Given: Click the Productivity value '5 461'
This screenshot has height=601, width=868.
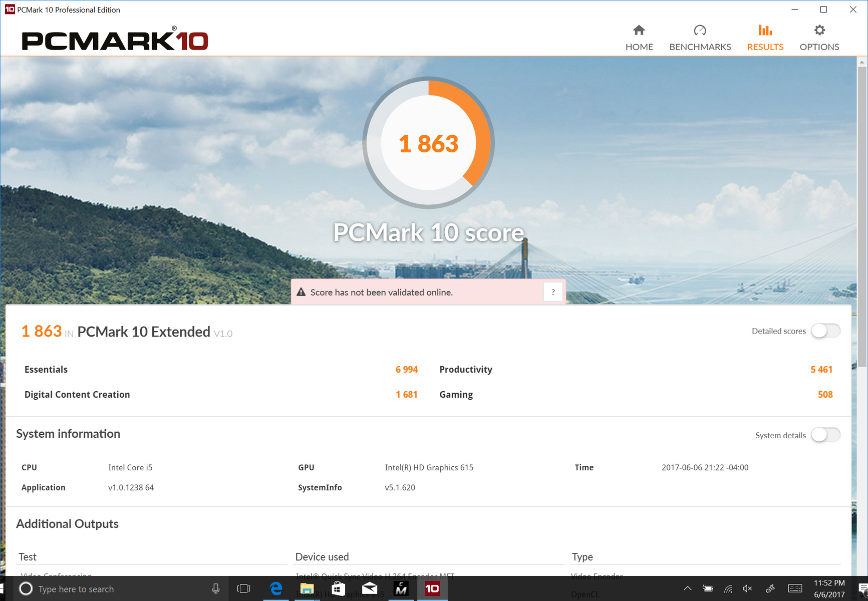Looking at the screenshot, I should [821, 370].
